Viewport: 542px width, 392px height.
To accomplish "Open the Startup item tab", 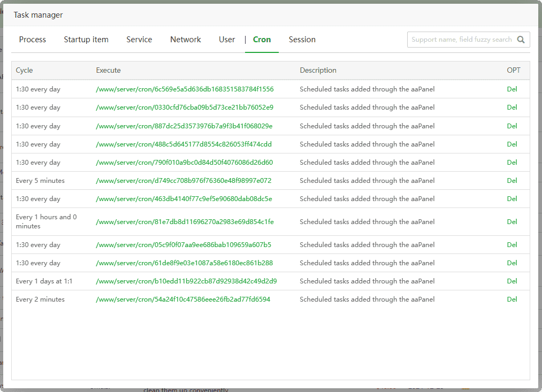I will tap(86, 40).
